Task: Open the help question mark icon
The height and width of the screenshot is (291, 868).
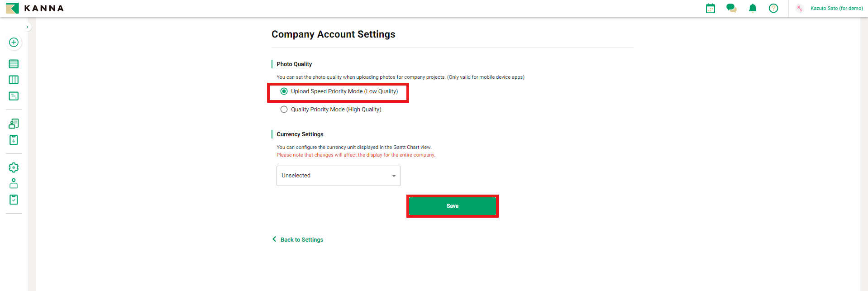Action: point(773,8)
